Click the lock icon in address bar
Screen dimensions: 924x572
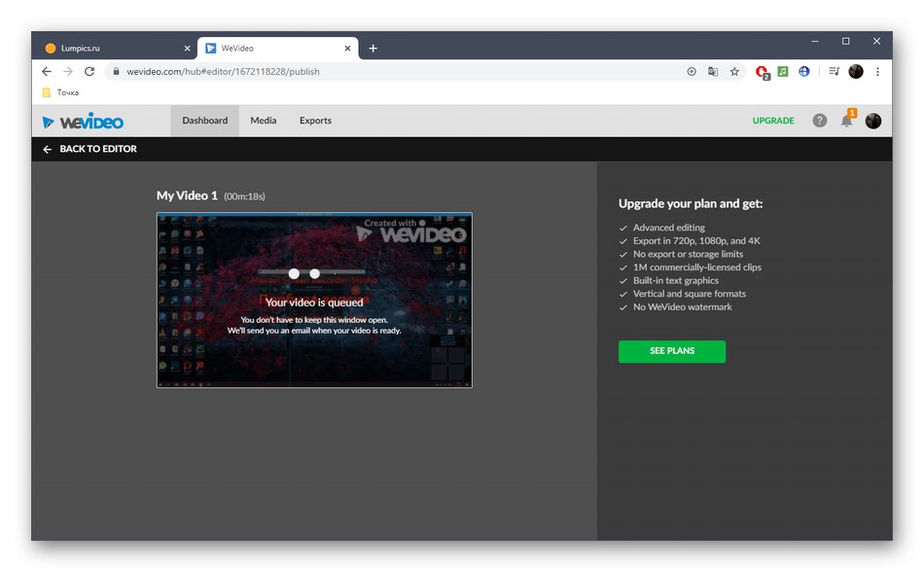point(116,71)
